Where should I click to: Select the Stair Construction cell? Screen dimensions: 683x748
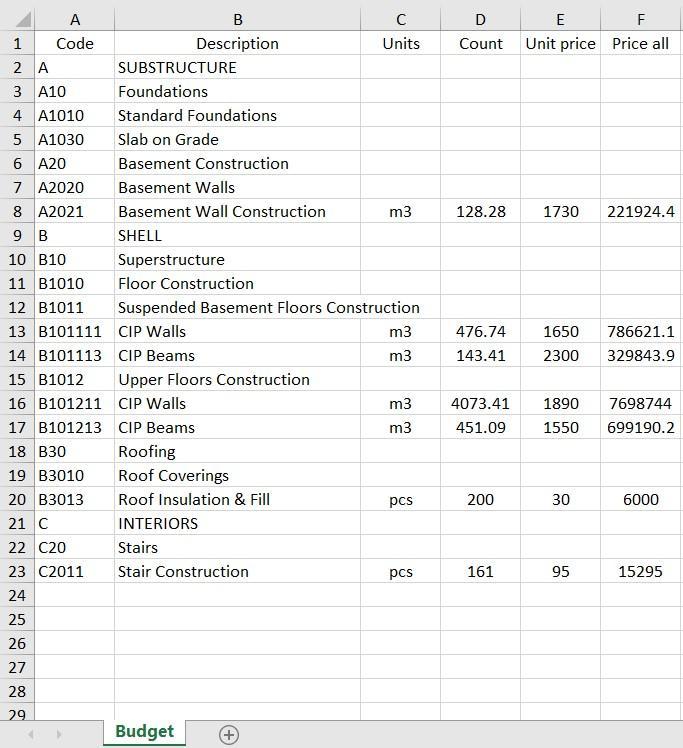coord(238,571)
